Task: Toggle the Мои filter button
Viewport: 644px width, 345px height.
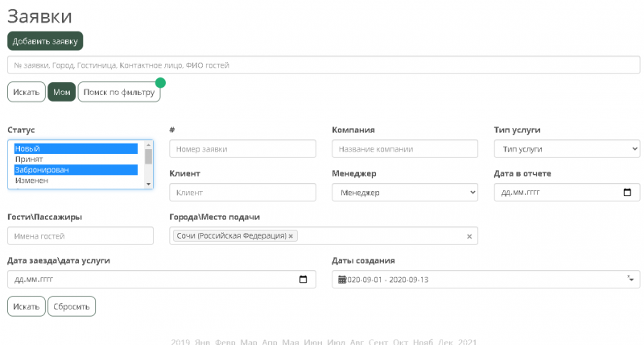Action: tap(61, 92)
